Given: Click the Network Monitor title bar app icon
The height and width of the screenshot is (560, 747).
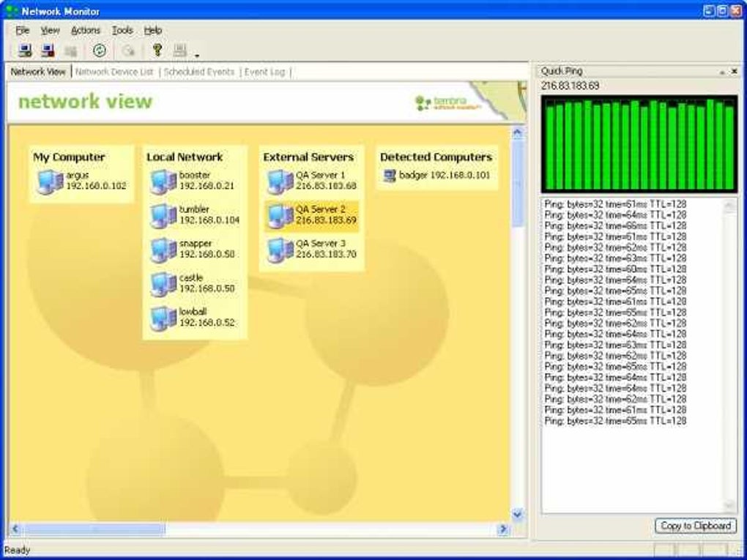Looking at the screenshot, I should [x=12, y=10].
